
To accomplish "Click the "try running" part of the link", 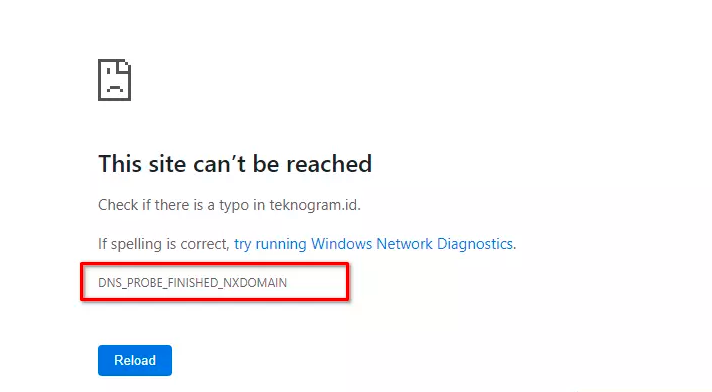I will coord(270,244).
